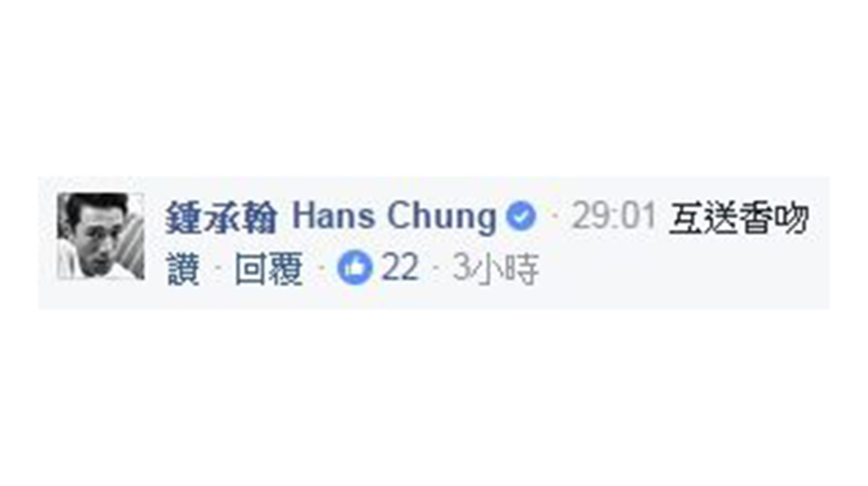This screenshot has width=868, height=486.
Task: Click the Hans Chung English name
Action: click(393, 215)
